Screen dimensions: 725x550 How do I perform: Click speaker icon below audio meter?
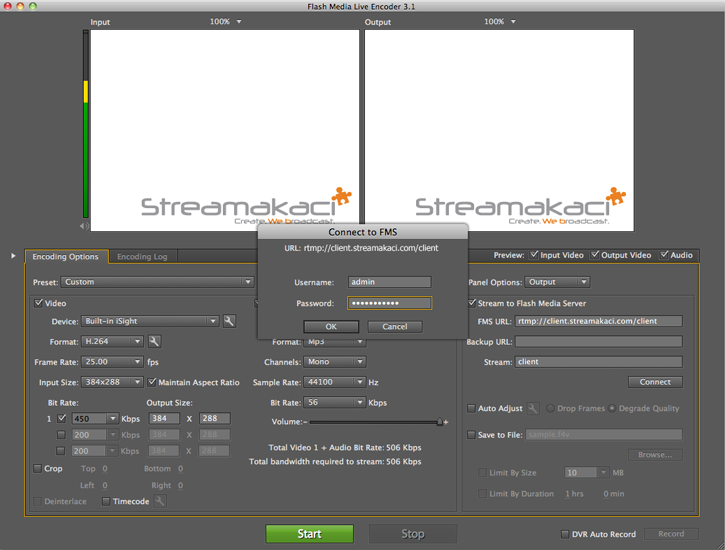84,226
